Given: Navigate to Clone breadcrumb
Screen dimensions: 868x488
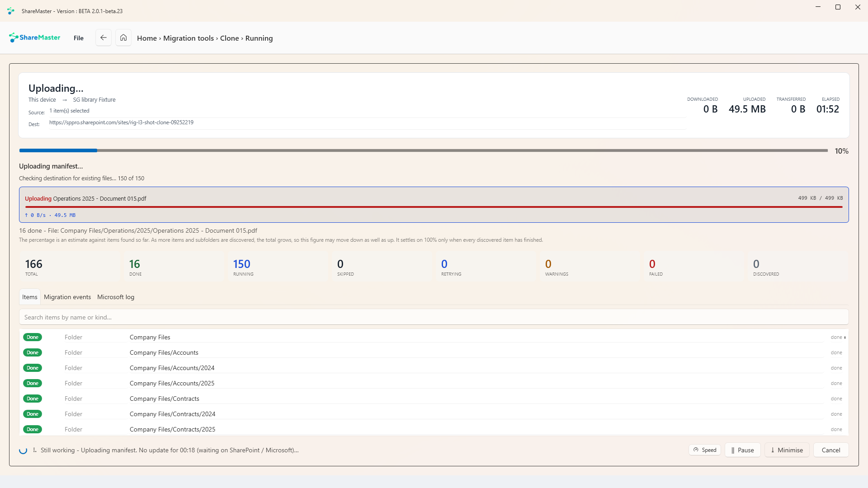Looking at the screenshot, I should click(x=230, y=38).
